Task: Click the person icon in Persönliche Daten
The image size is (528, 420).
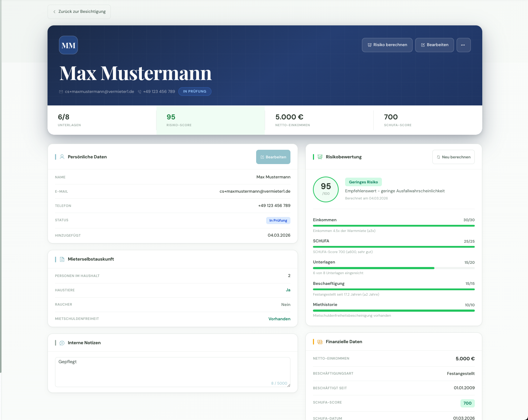Action: pos(62,157)
